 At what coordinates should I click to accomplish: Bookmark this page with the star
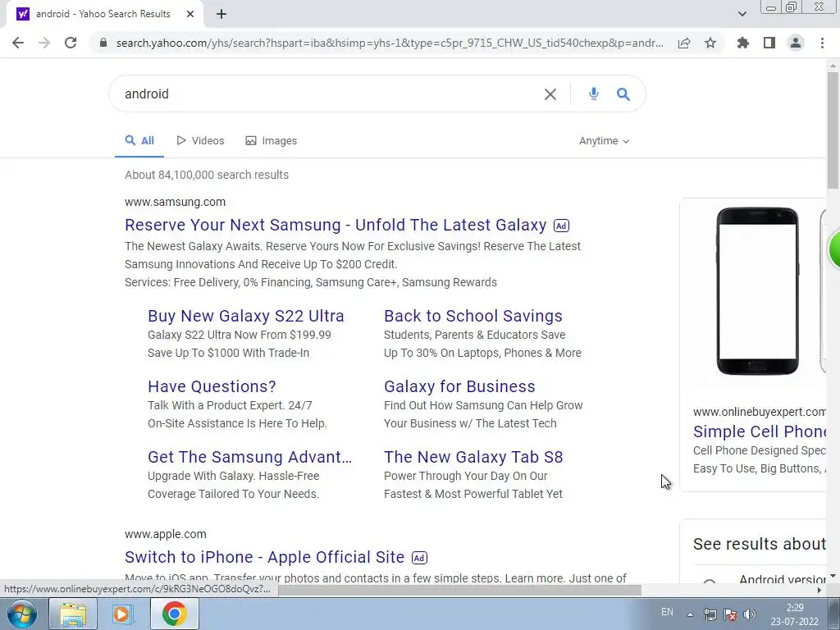[x=710, y=43]
